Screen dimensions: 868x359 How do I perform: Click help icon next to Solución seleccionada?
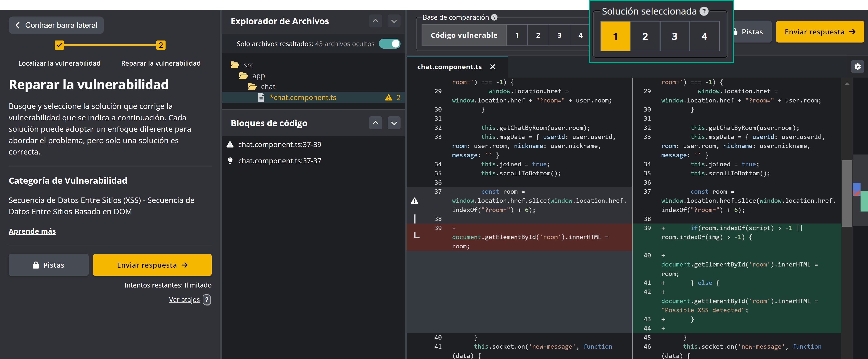point(704,12)
